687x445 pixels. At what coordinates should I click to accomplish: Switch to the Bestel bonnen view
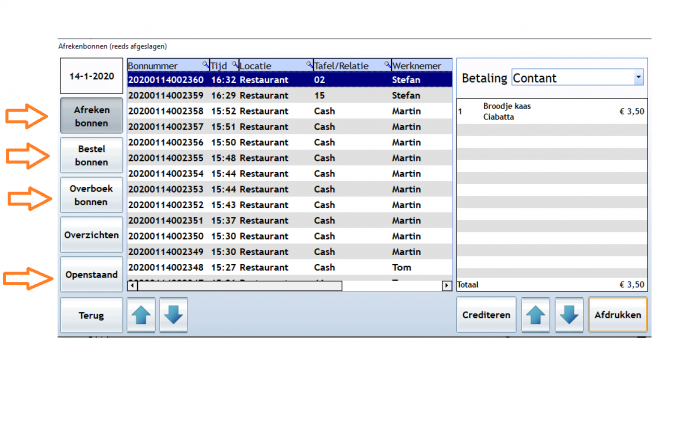click(x=91, y=155)
